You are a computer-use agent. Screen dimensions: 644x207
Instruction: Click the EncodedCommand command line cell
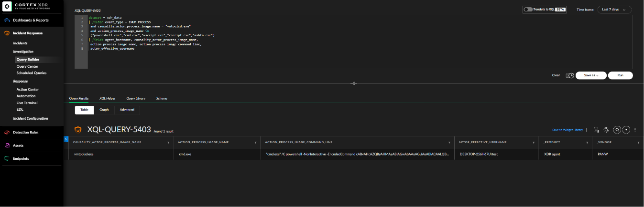coord(357,155)
